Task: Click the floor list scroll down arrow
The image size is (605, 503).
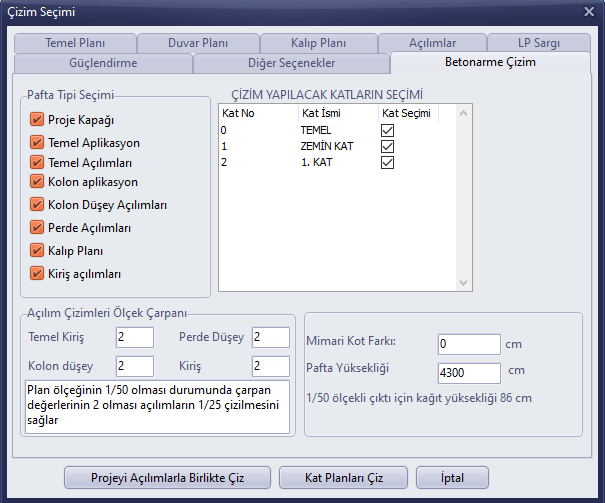Action: coord(463,283)
